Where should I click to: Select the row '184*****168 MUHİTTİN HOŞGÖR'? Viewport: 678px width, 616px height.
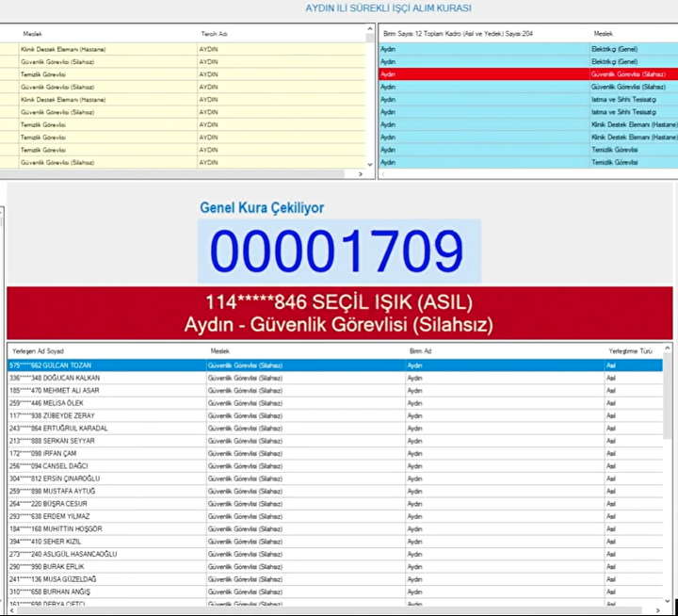coord(335,528)
